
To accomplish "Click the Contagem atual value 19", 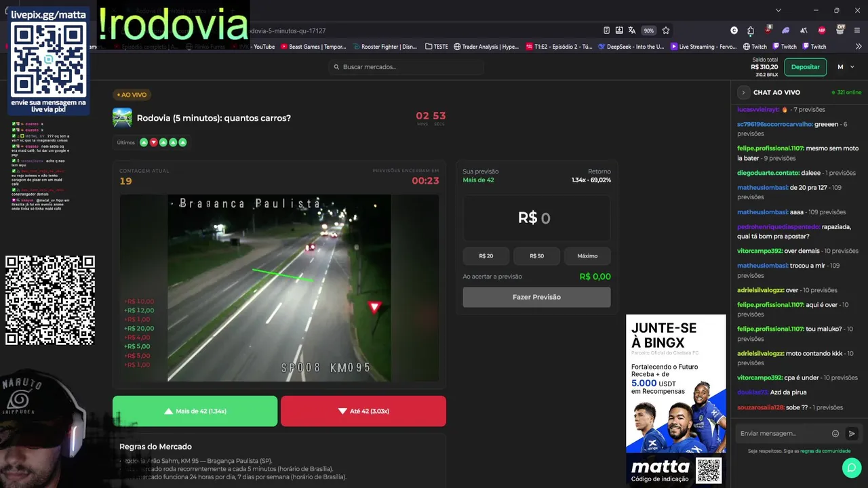I will 125,182.
